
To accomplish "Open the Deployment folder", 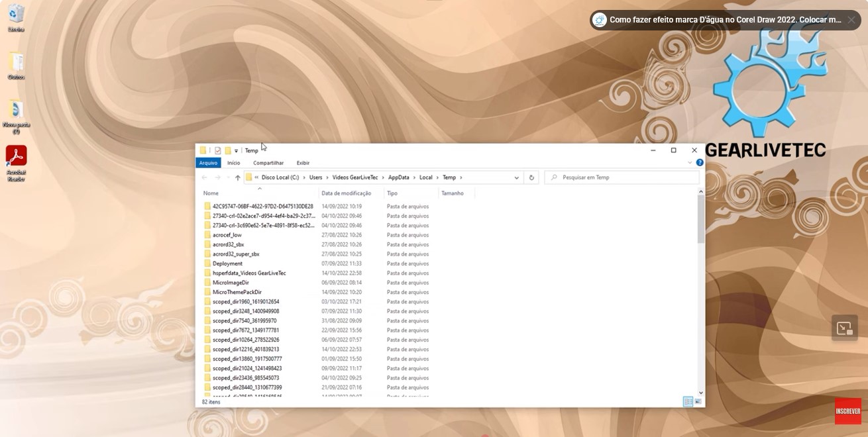I will (x=227, y=263).
